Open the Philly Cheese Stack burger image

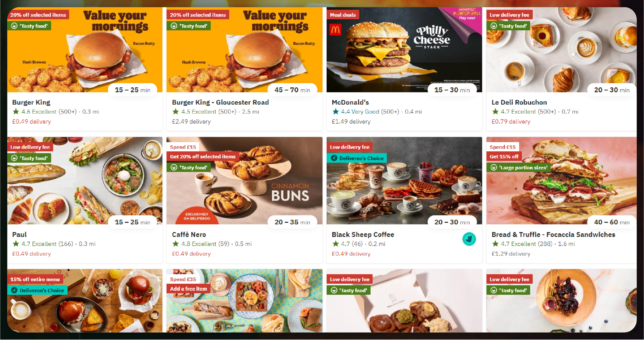coord(404,50)
